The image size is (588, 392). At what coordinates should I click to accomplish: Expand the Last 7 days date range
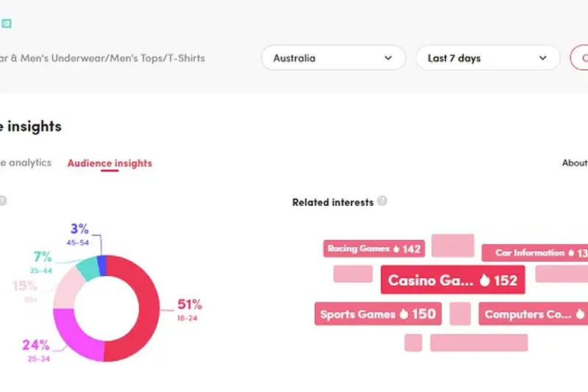coord(488,58)
